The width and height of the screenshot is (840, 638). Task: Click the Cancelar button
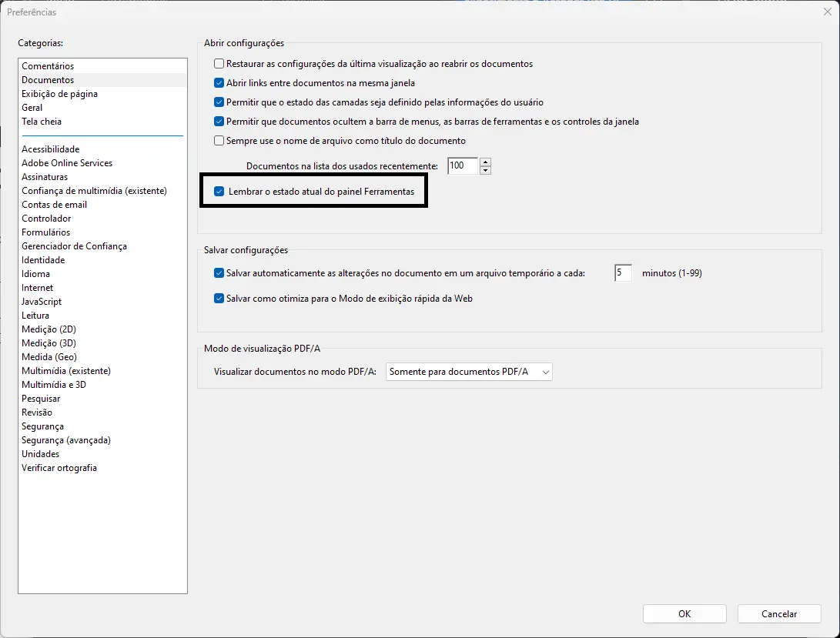point(778,613)
